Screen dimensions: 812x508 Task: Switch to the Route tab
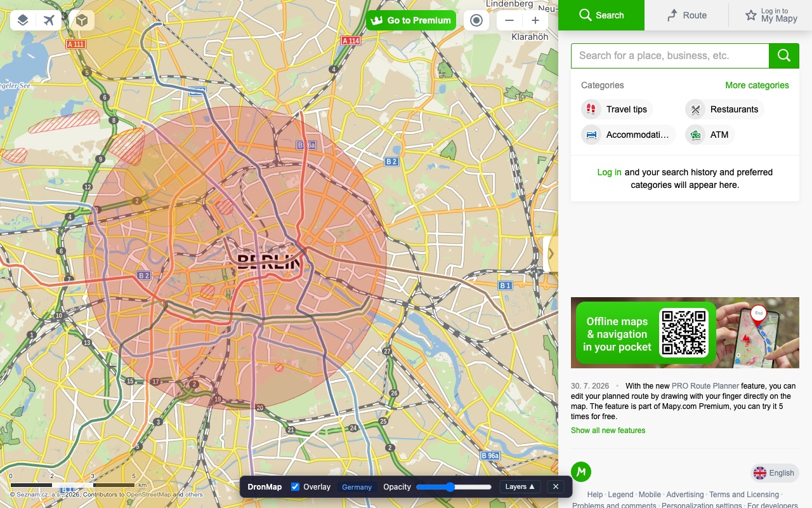tap(686, 15)
